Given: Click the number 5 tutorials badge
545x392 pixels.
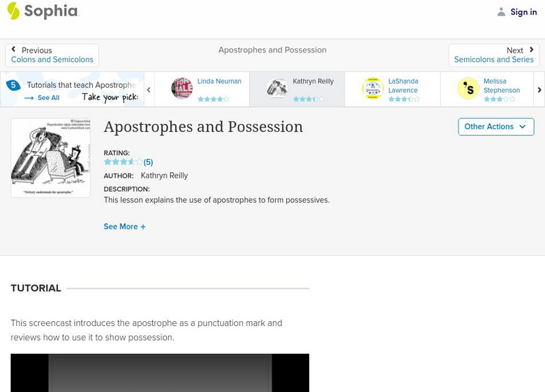Looking at the screenshot, I should (x=13, y=85).
